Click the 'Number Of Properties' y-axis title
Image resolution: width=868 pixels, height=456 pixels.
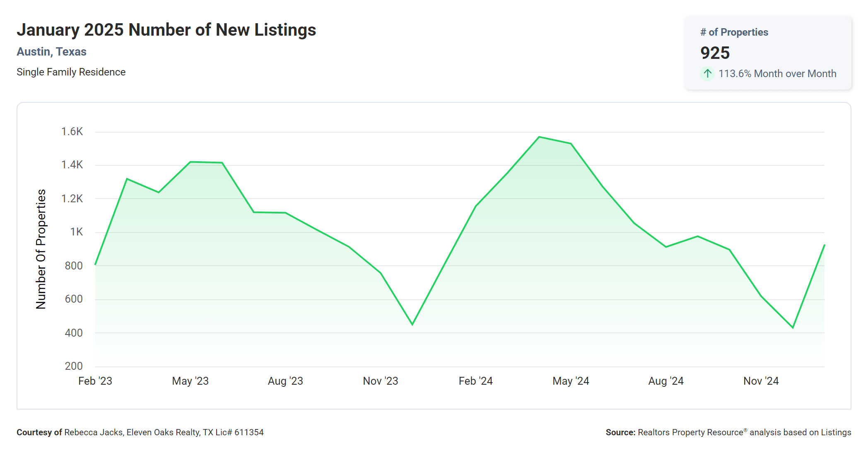[x=41, y=249]
